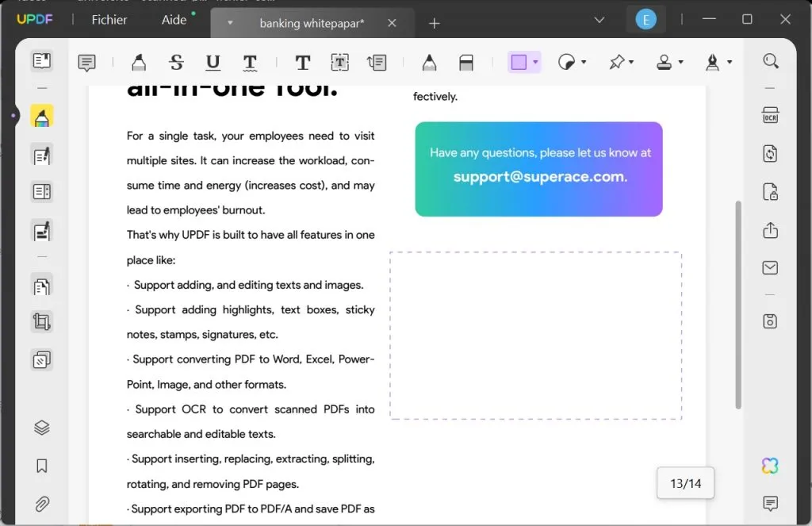Viewport: 812px width, 526px height.
Task: Open the comments list panel on right
Action: click(x=770, y=503)
